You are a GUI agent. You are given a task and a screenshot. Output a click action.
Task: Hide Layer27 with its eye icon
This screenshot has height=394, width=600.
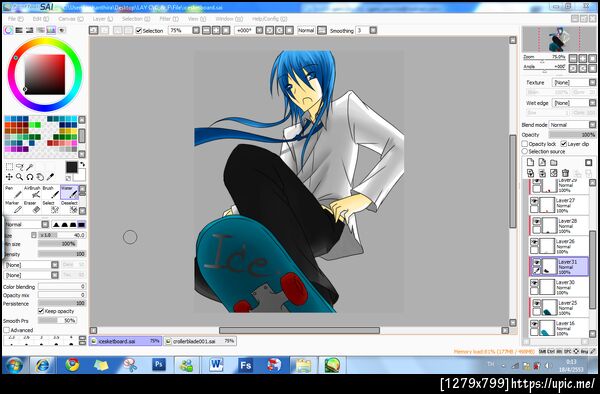[534, 201]
